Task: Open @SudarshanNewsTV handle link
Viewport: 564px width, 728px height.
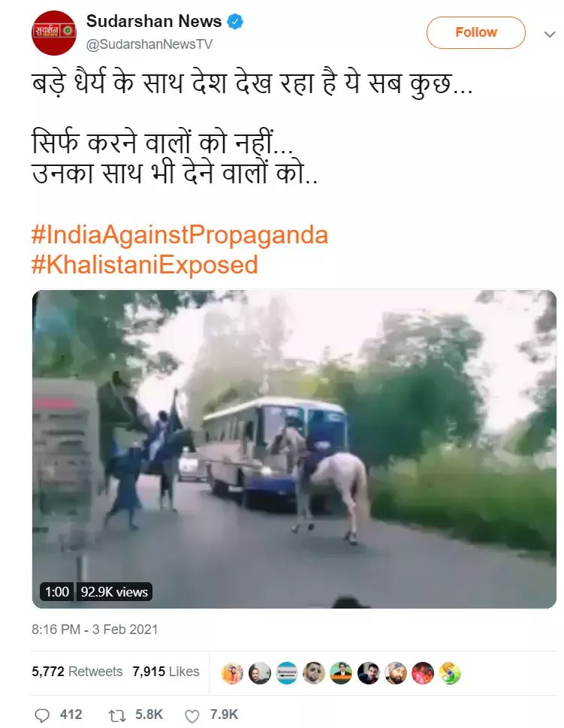Action: [149, 44]
